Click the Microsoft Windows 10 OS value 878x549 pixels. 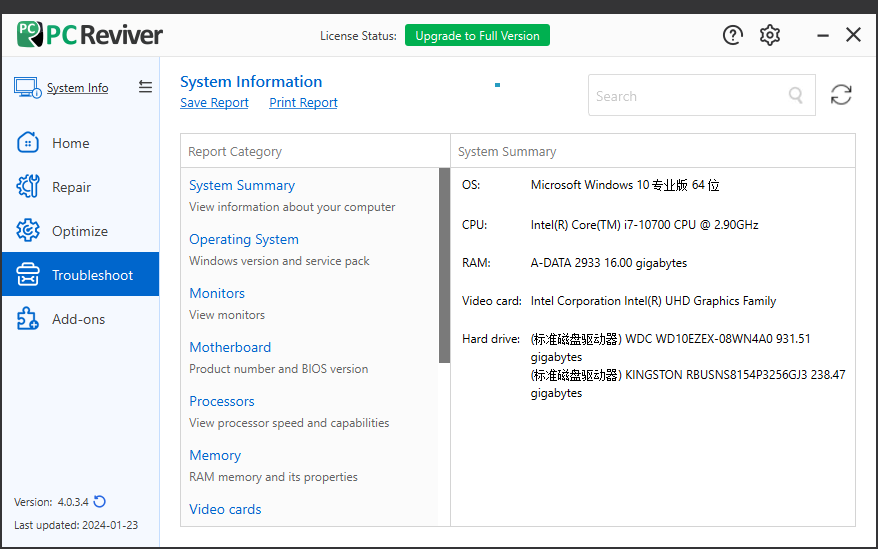(625, 185)
